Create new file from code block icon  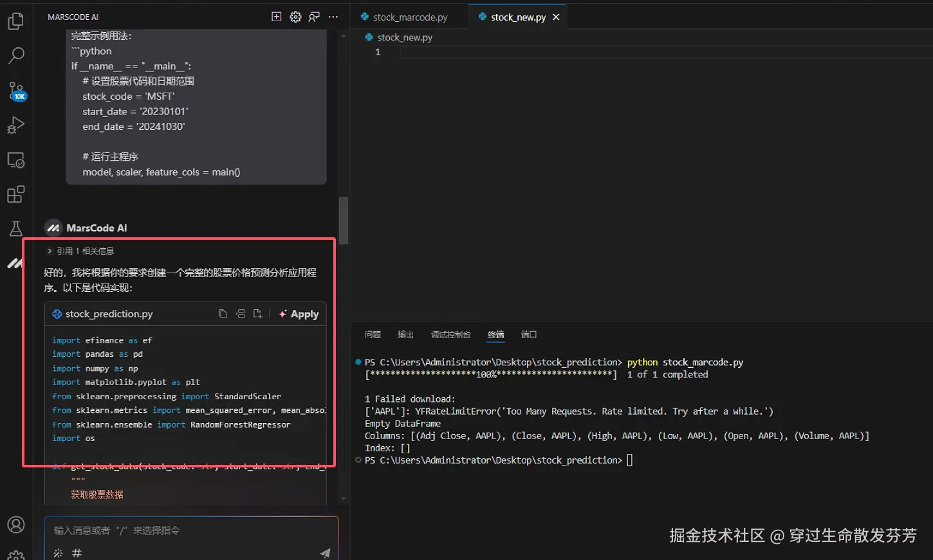tap(257, 314)
